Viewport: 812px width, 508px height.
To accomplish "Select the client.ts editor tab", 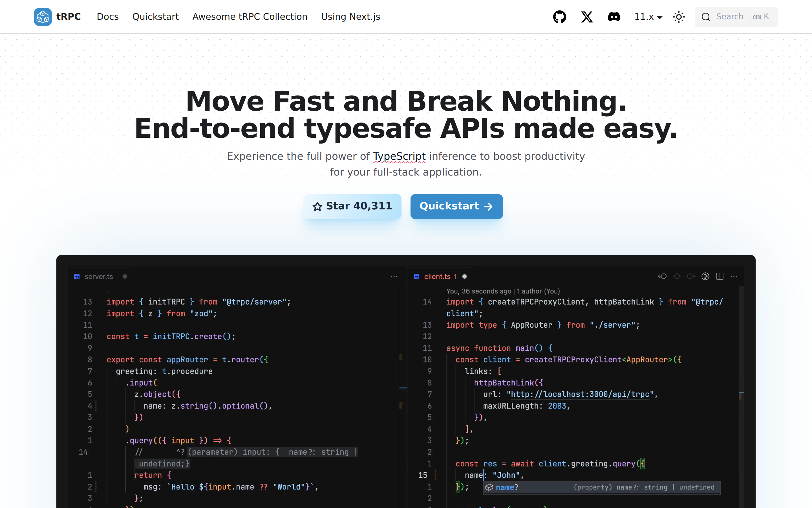I will click(x=440, y=277).
